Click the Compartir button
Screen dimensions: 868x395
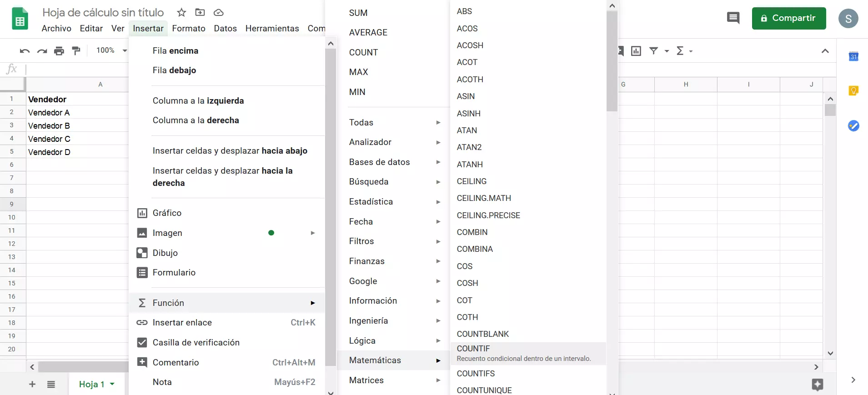coord(789,18)
